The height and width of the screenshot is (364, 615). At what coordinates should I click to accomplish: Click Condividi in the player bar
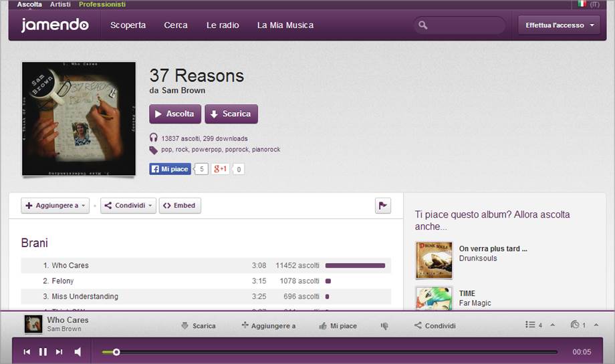435,326
